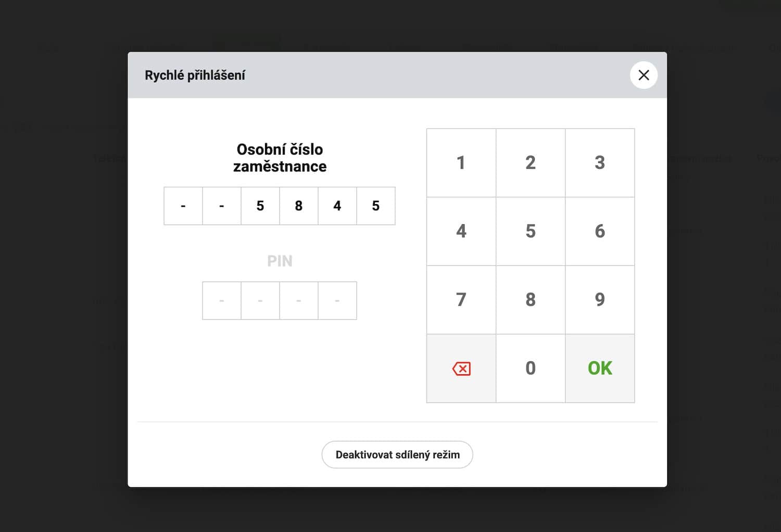Screen dimensions: 781x532
Task: Tap keypad digit 0
Action: 531,369
